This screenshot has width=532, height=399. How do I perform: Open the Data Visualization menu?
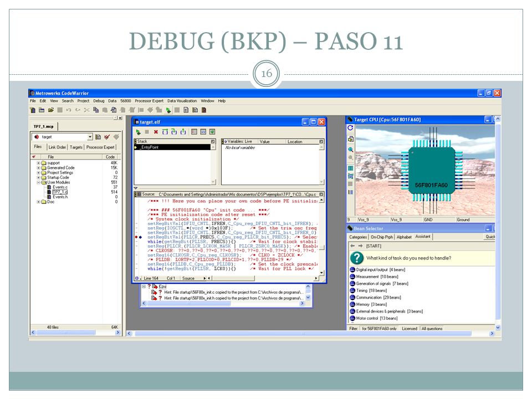(182, 101)
